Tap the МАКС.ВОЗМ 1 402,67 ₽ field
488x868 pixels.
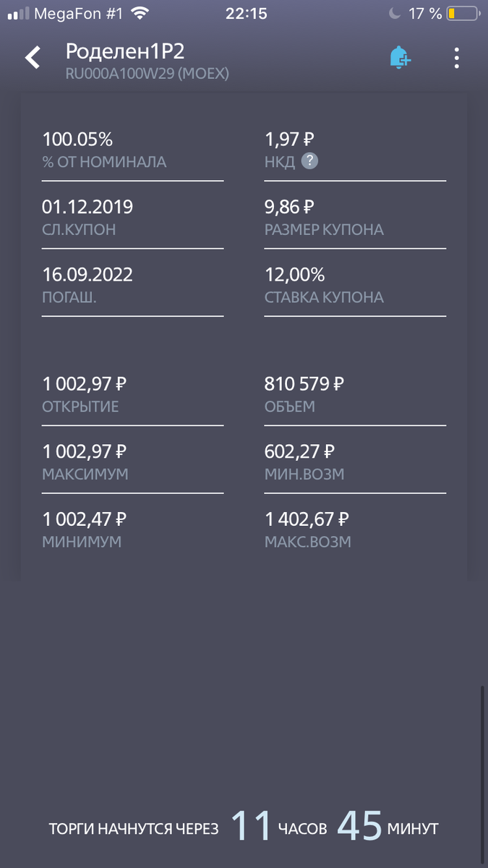(355, 530)
